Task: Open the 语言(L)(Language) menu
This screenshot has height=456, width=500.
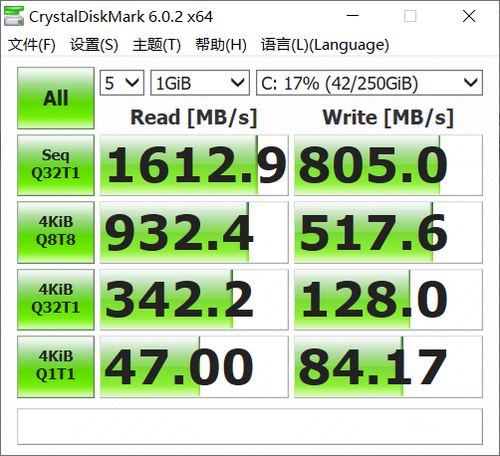Action: pyautogui.click(x=325, y=45)
